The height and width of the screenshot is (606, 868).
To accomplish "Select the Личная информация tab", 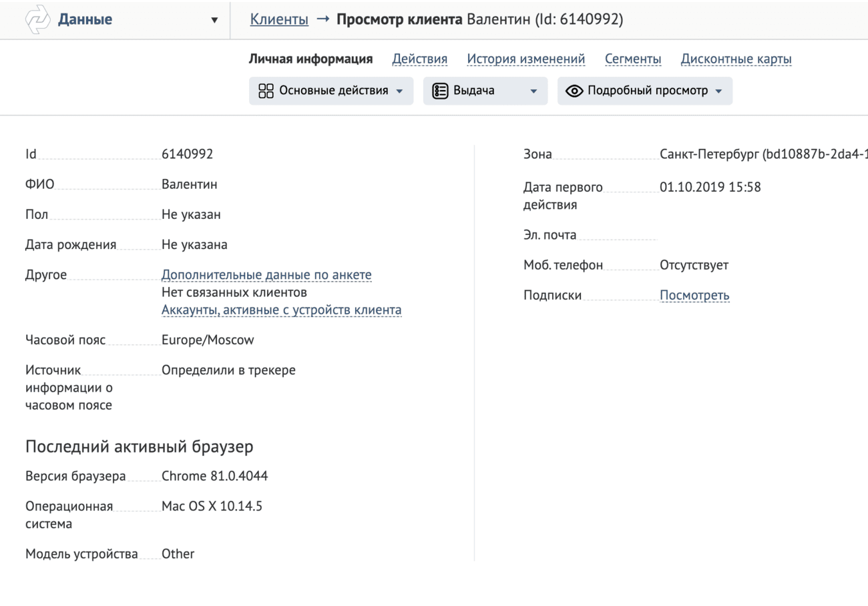I will pos(310,59).
